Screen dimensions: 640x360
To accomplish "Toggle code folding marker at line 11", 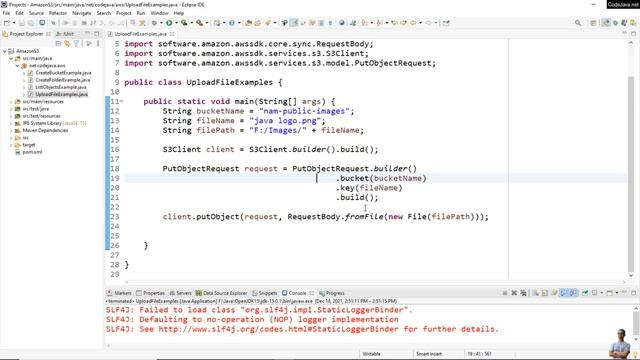I will (x=122, y=102).
